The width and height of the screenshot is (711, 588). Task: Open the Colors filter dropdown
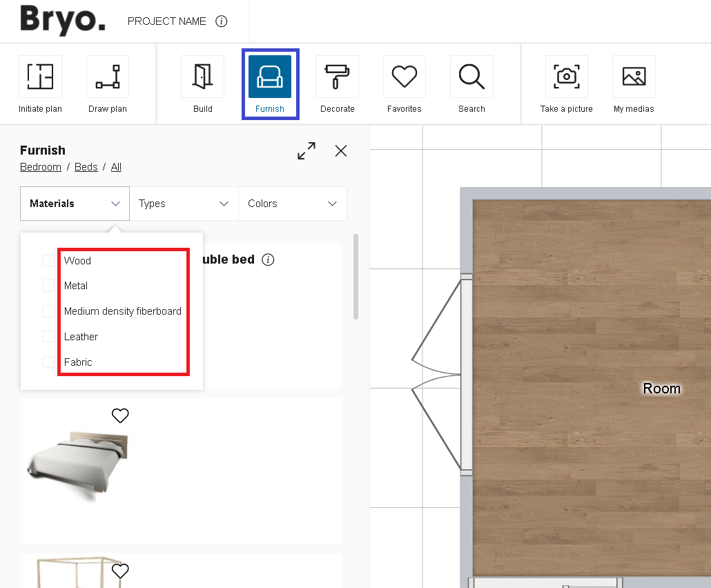[293, 204]
